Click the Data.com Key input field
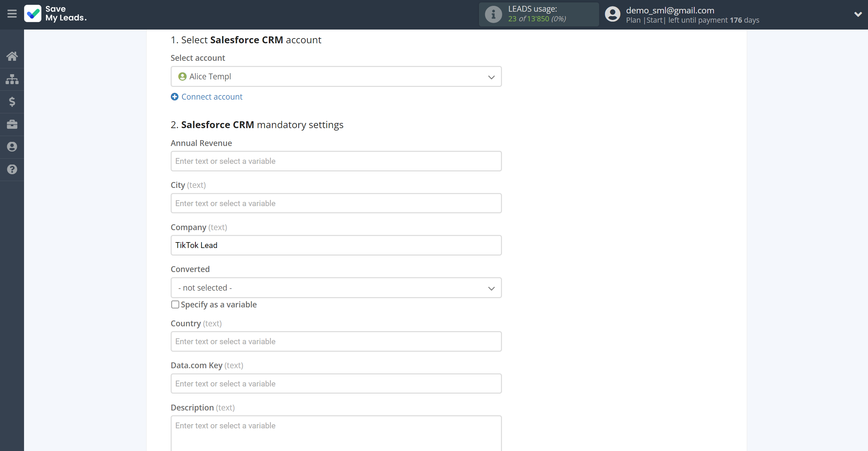This screenshot has height=451, width=868. point(336,384)
